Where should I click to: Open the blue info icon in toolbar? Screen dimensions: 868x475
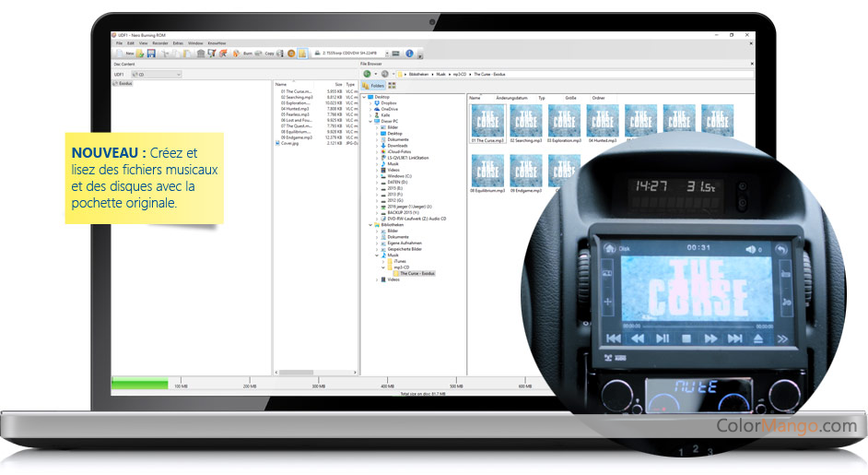(x=410, y=53)
